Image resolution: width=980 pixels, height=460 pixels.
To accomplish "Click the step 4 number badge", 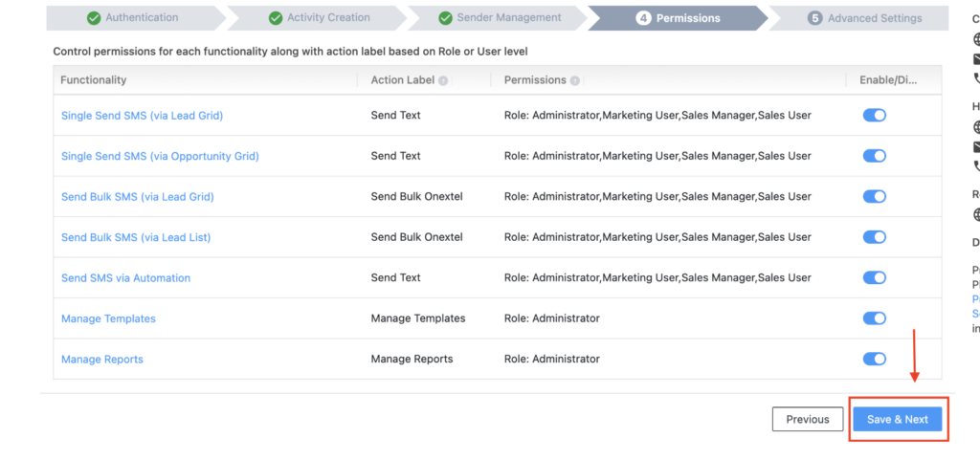I will tap(643, 18).
